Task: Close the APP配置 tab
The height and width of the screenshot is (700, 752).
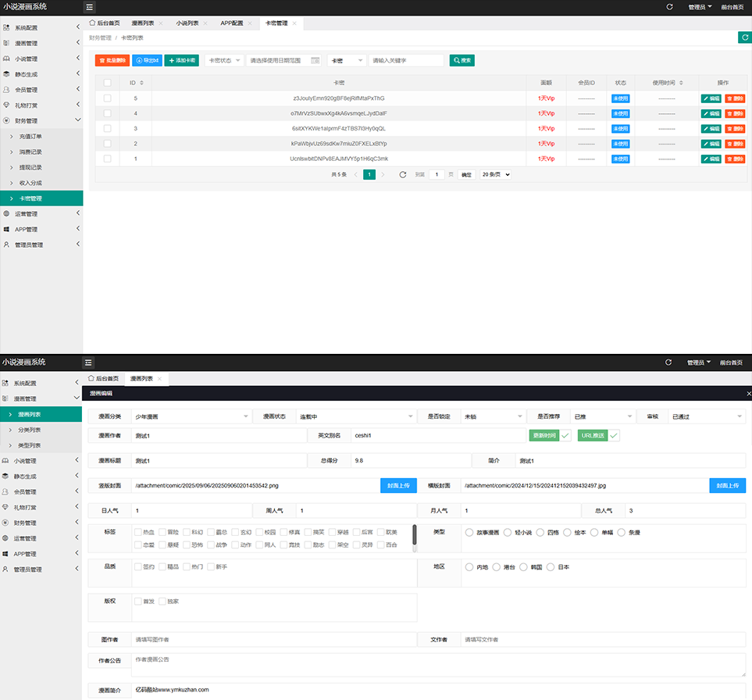Action: [250, 24]
